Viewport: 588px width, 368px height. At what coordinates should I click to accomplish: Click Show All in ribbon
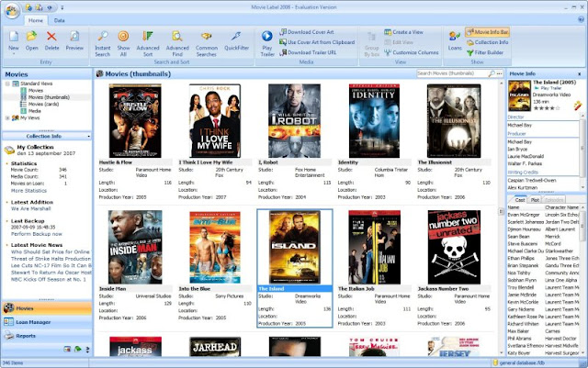tap(123, 43)
